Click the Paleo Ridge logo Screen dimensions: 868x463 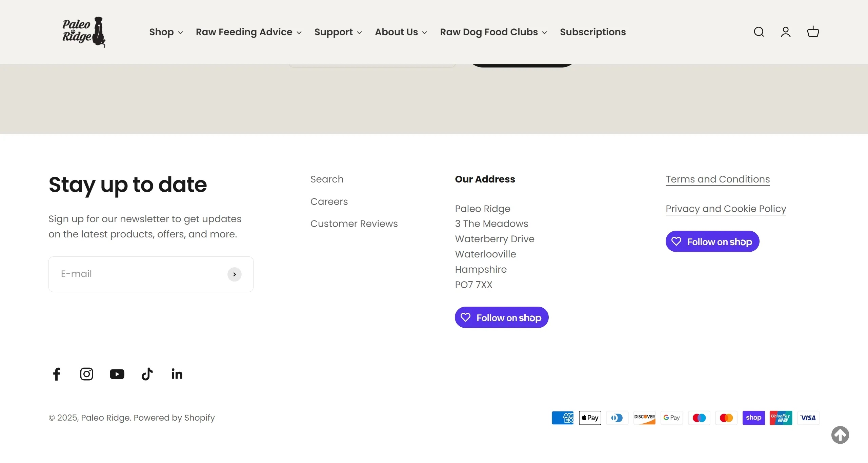(x=84, y=32)
